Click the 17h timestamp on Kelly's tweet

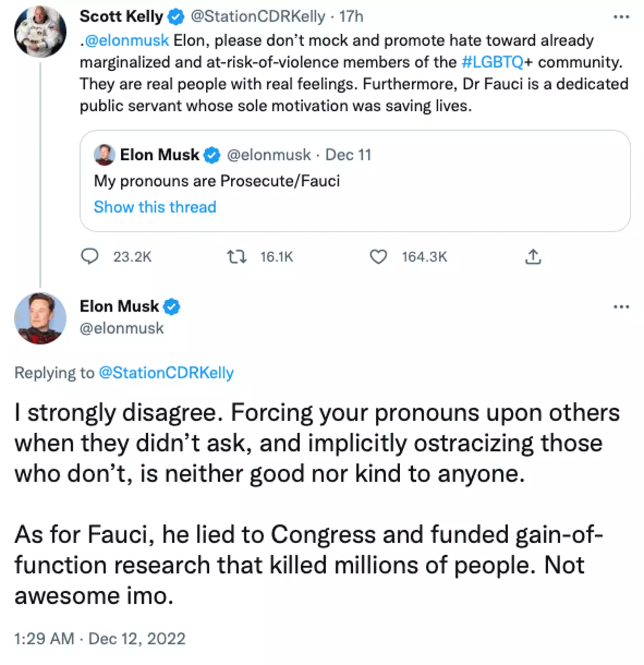coord(351,17)
